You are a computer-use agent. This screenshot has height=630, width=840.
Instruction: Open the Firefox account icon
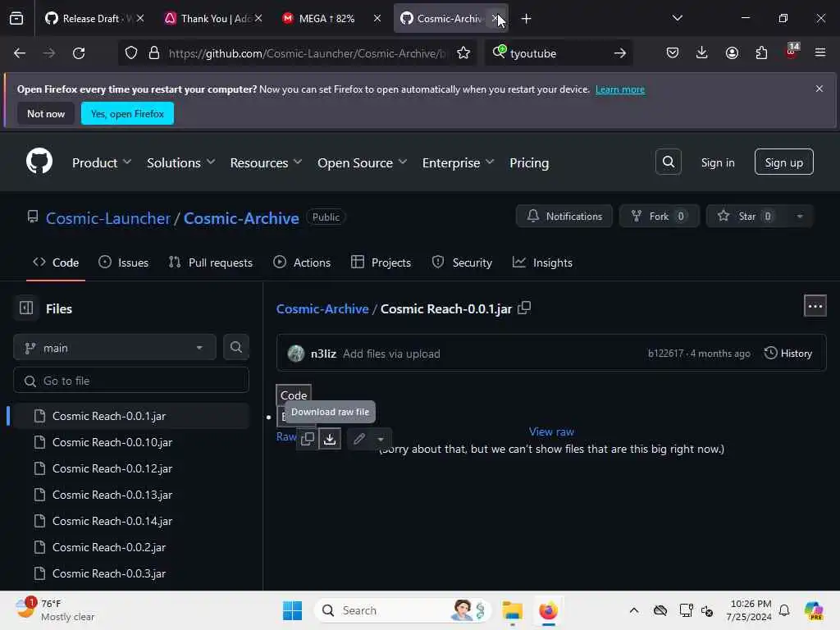pyautogui.click(x=732, y=52)
